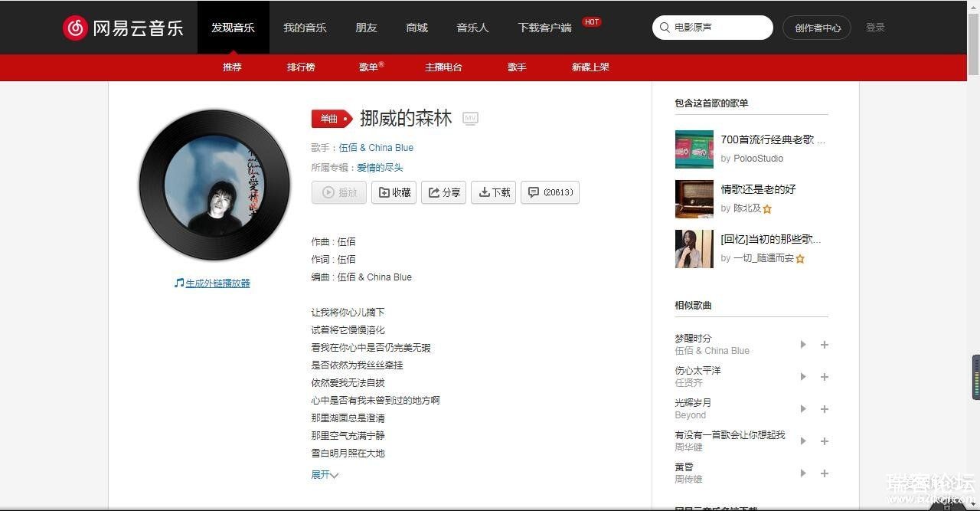Open artist link 伍佰 & China Blue
Viewport: 980px width, 511px height.
pyautogui.click(x=376, y=148)
